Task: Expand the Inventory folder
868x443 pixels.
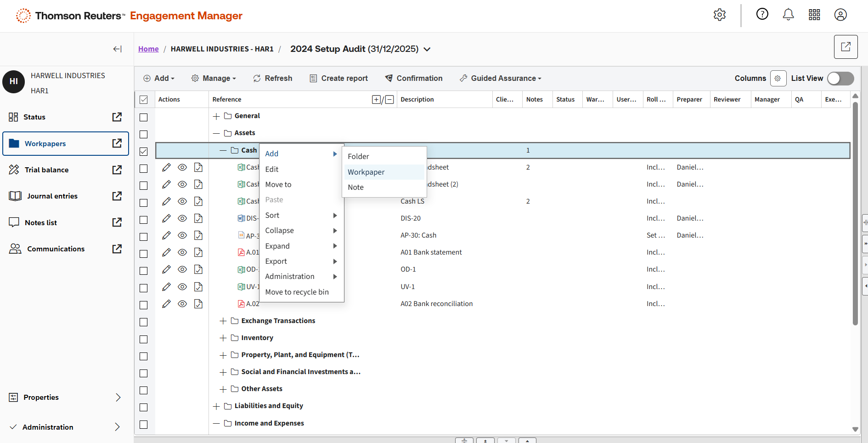Action: (223, 338)
